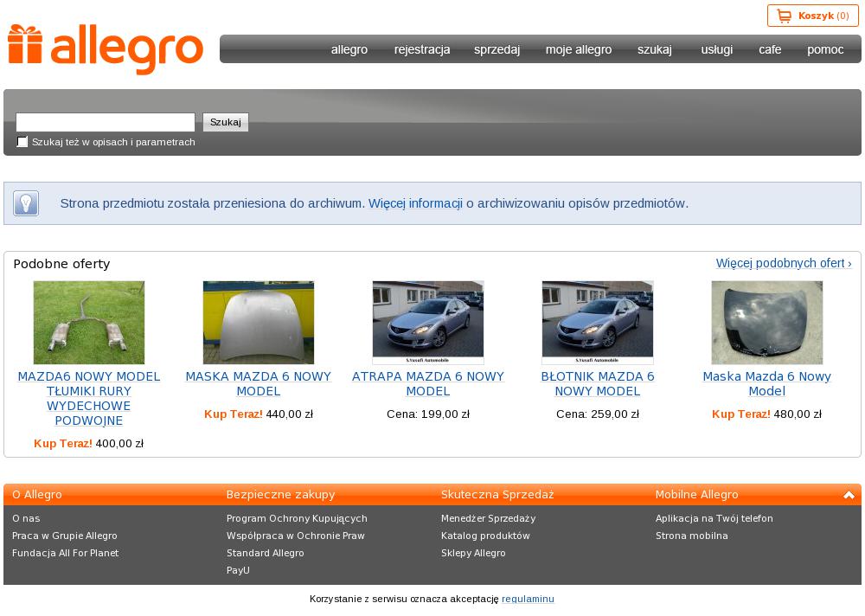Open the Koszyk shopping cart
Viewport: 865px width, 616px height.
(812, 16)
